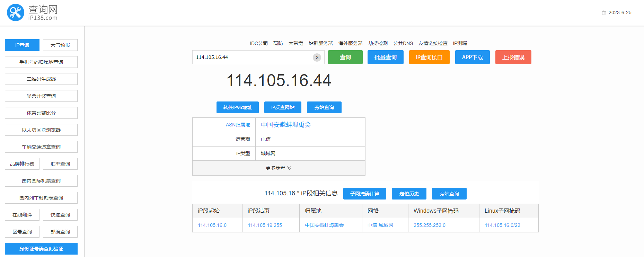Image resolution: width=644 pixels, height=257 pixels.
Task: Click the 高防 link
Action: [278, 43]
